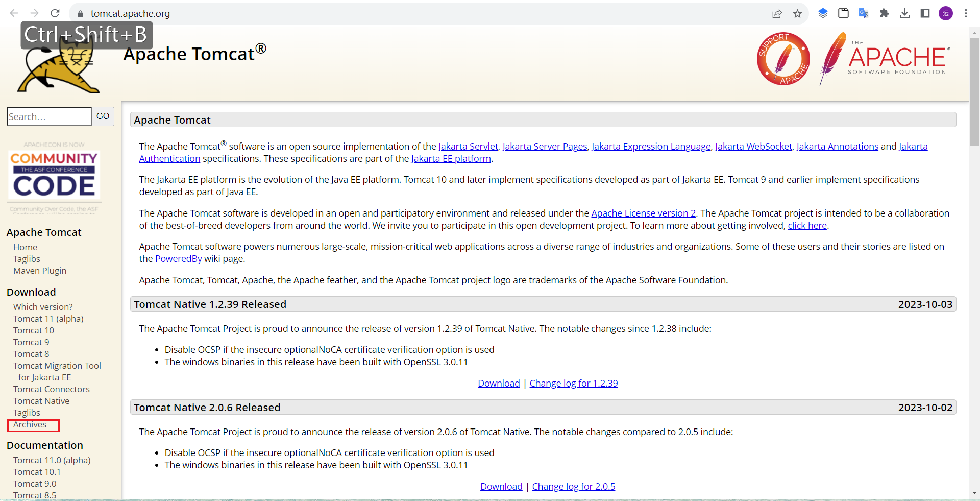Open the Community Over Code banner
980x501 pixels.
point(54,177)
